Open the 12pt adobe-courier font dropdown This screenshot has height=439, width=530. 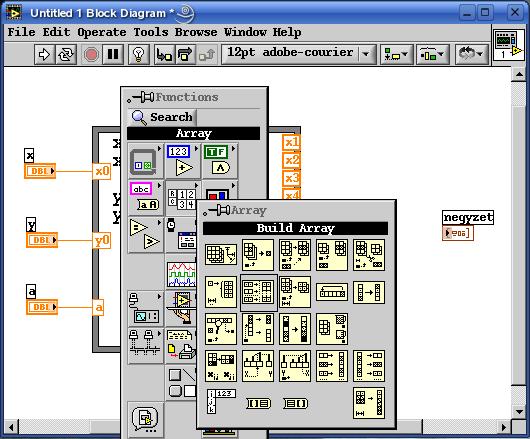pos(299,53)
